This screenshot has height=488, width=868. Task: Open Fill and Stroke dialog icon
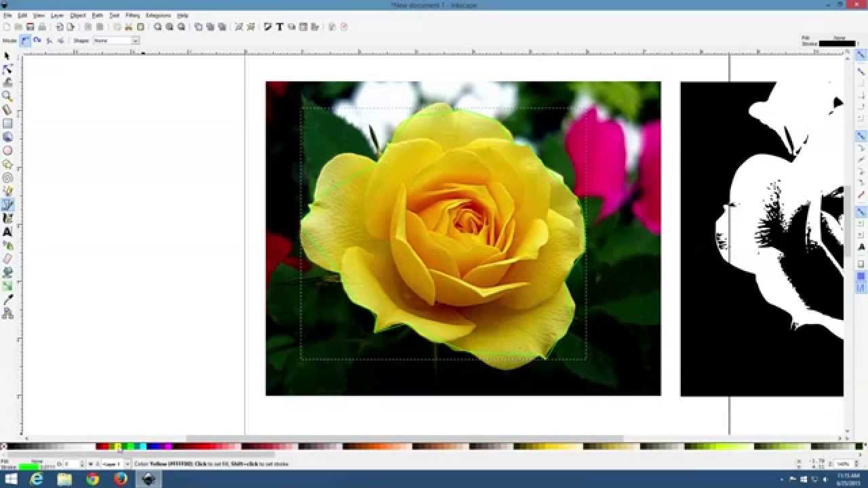[x=268, y=26]
